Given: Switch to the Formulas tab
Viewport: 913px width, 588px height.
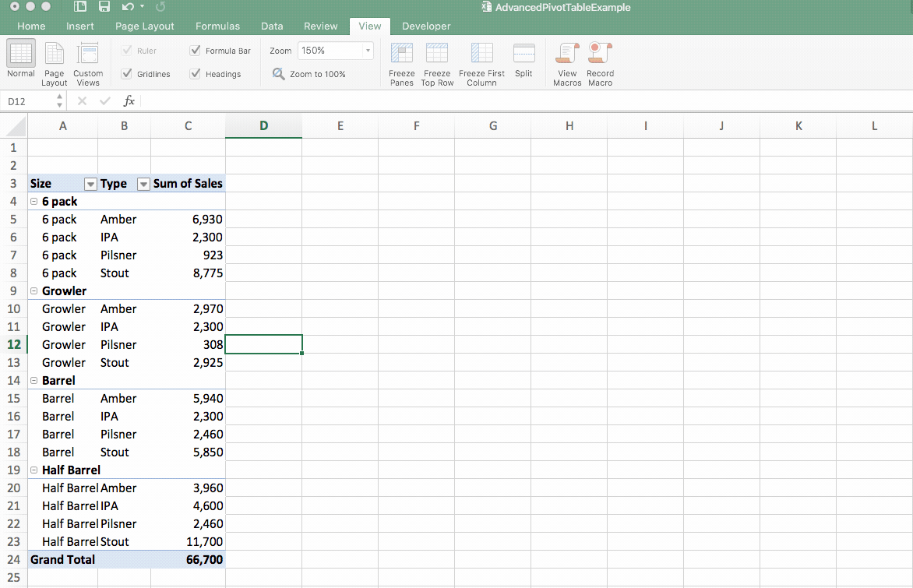Looking at the screenshot, I should click(x=217, y=26).
